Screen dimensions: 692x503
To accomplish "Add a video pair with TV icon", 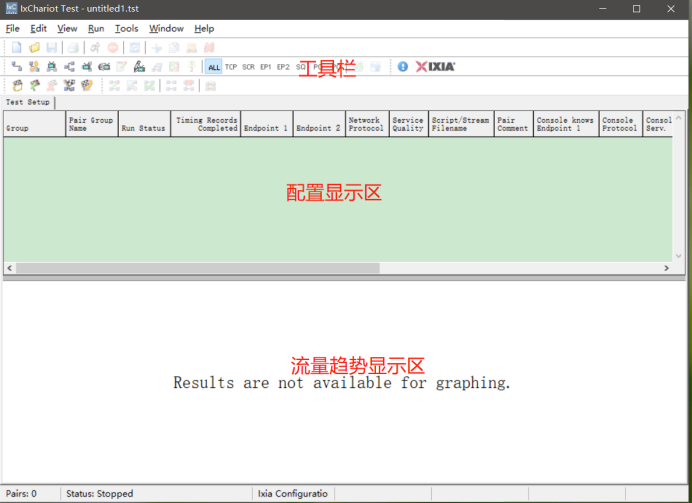I will (52, 67).
